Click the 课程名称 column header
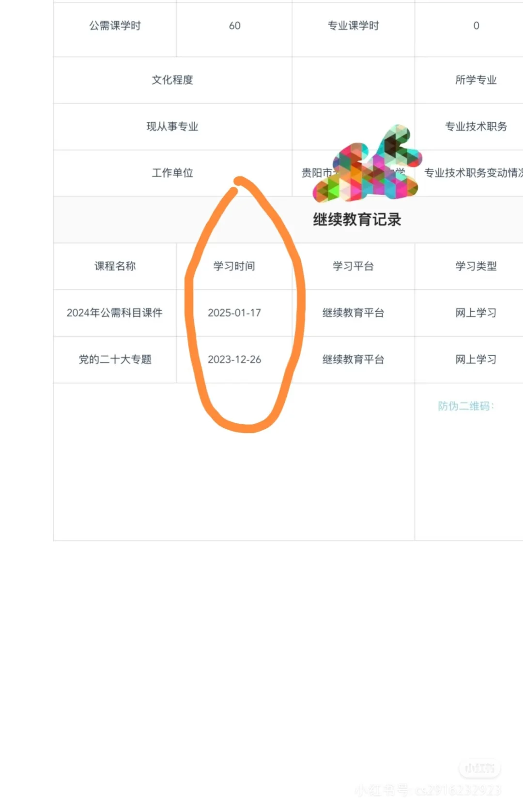 pyautogui.click(x=115, y=266)
